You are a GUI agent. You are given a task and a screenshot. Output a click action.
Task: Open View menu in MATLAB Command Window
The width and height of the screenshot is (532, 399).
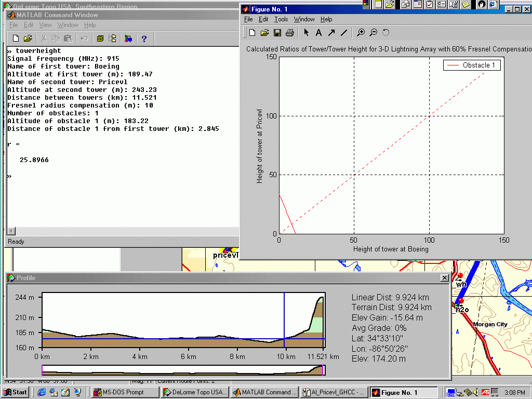[x=45, y=25]
